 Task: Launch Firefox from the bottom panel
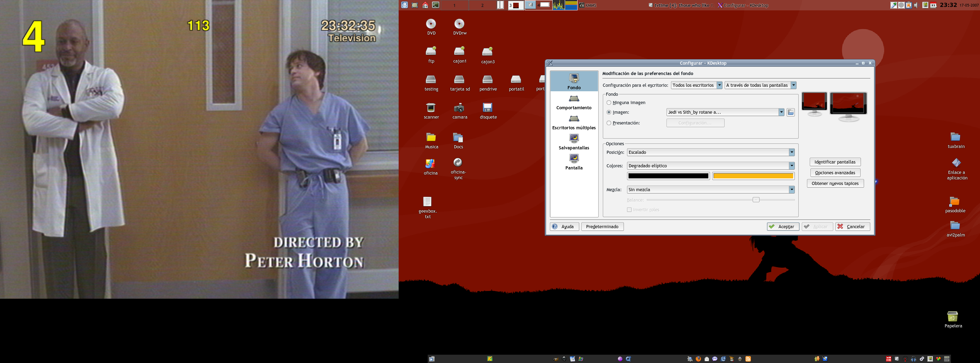click(698, 359)
